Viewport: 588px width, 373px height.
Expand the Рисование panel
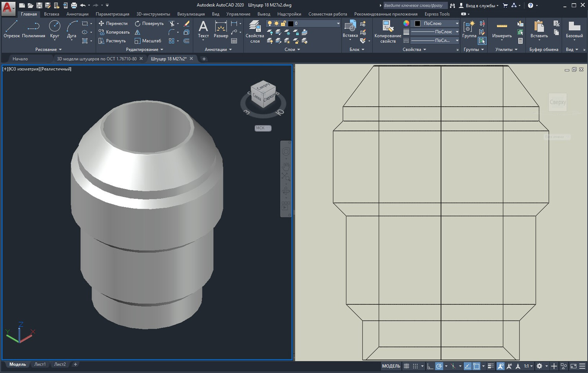(49, 49)
